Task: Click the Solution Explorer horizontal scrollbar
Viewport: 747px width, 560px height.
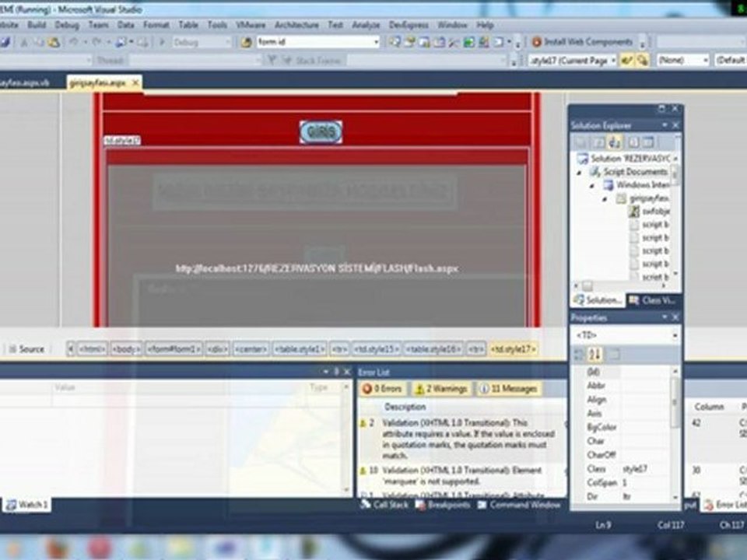Action: click(x=619, y=285)
